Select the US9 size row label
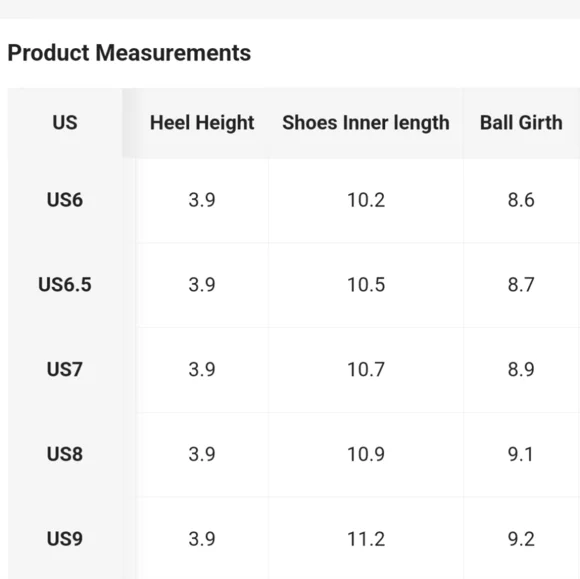Image resolution: width=580 pixels, height=579 pixels. tap(65, 539)
